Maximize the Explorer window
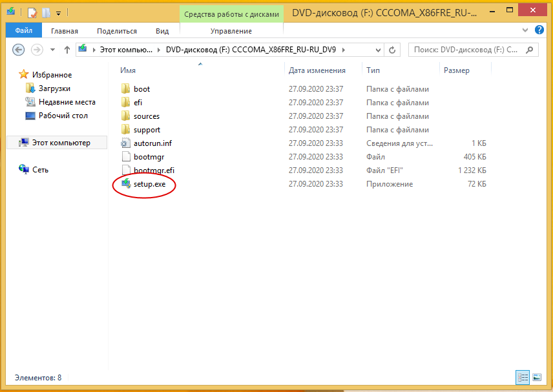This screenshot has height=392, width=553. pyautogui.click(x=510, y=10)
